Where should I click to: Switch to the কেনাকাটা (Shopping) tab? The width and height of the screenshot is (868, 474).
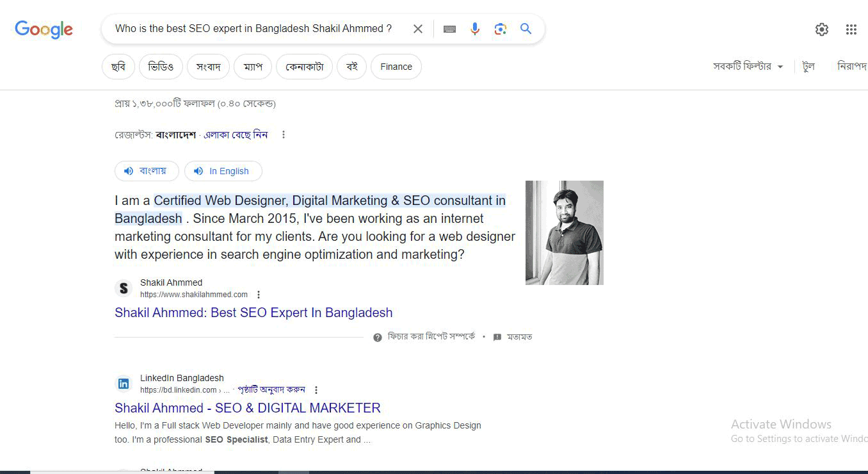tap(305, 67)
